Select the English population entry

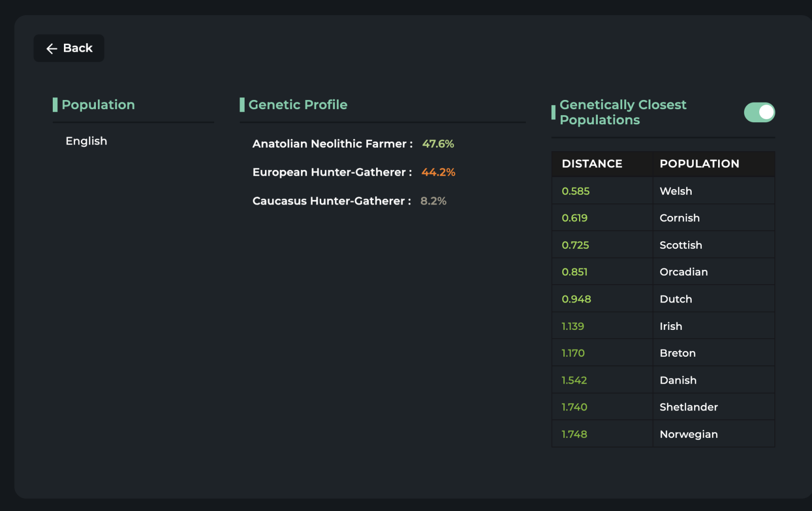tap(86, 141)
